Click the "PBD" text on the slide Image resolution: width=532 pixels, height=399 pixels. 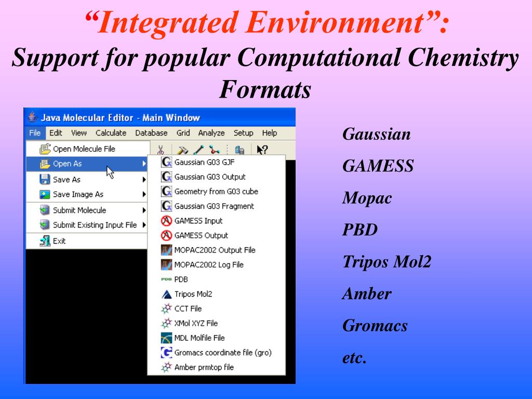(x=360, y=230)
